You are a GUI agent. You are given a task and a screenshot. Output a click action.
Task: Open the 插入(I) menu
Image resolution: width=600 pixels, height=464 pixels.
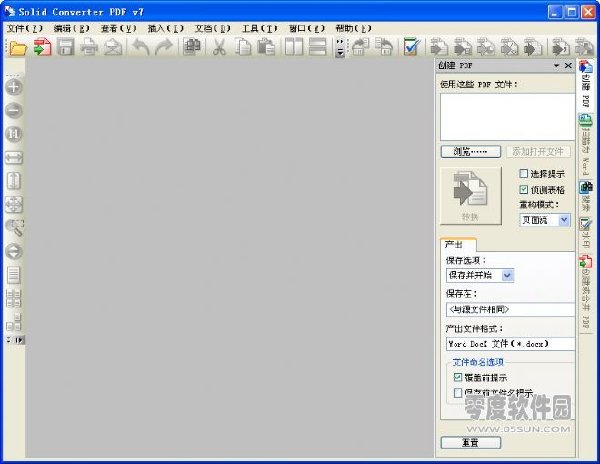tap(166, 28)
